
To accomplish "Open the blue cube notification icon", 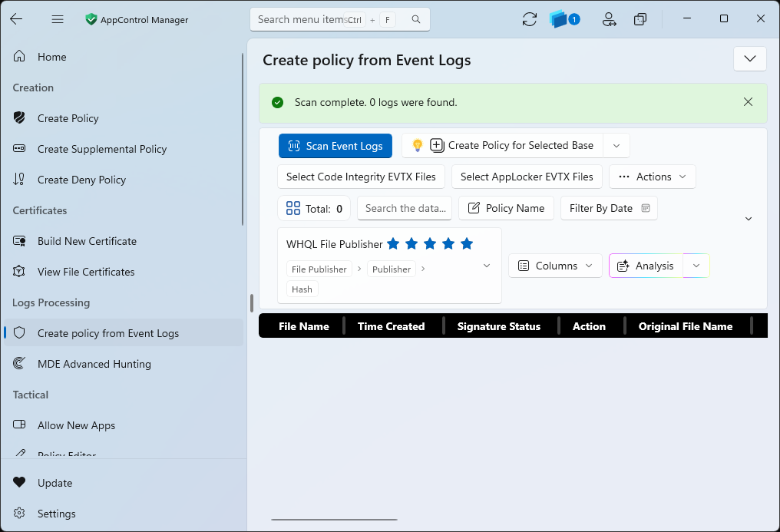I will tap(564, 19).
